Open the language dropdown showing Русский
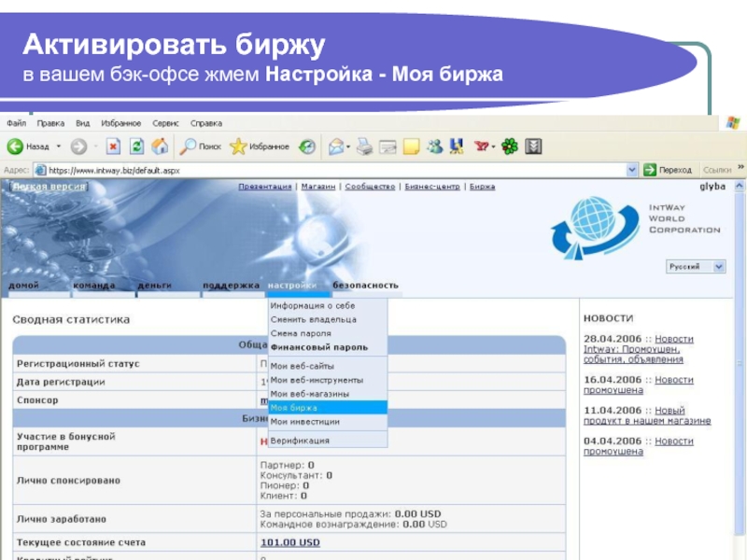 pos(695,267)
